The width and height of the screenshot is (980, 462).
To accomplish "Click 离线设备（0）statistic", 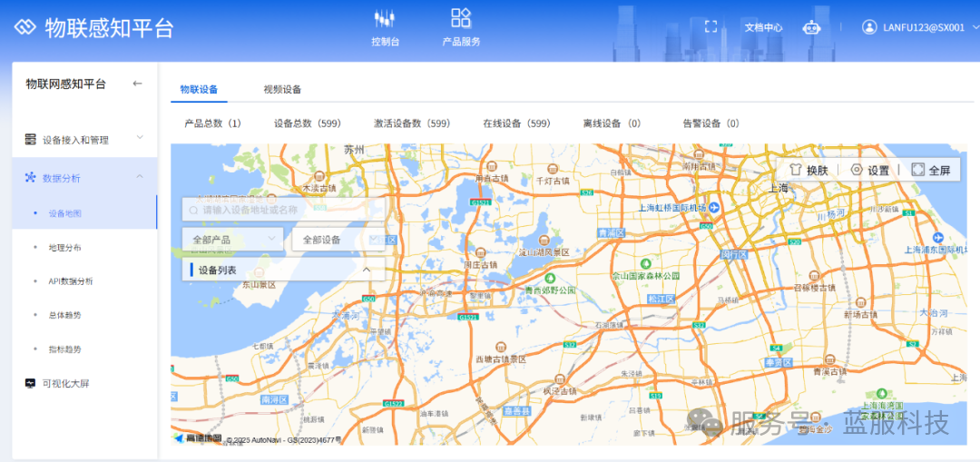I will [612, 123].
